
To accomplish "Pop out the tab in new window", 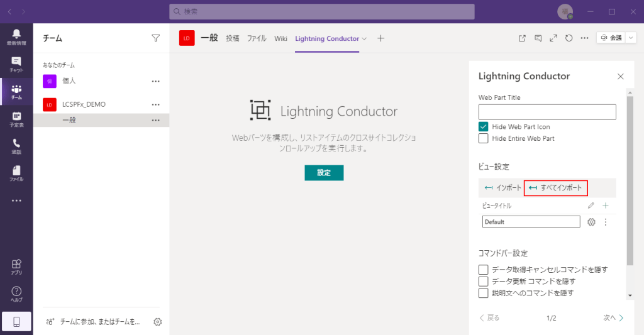I will [x=522, y=38].
